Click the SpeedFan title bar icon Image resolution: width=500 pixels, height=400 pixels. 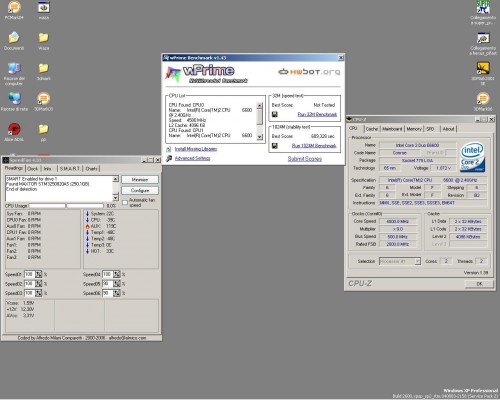tap(6, 160)
